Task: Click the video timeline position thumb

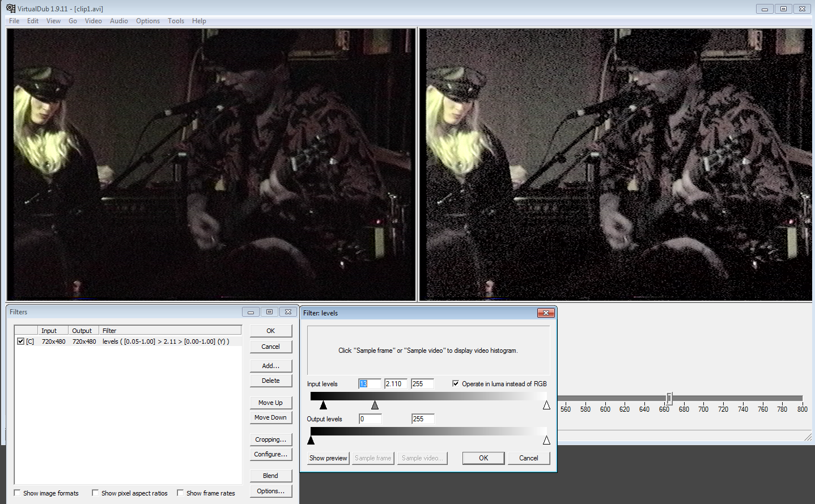Action: (x=669, y=398)
